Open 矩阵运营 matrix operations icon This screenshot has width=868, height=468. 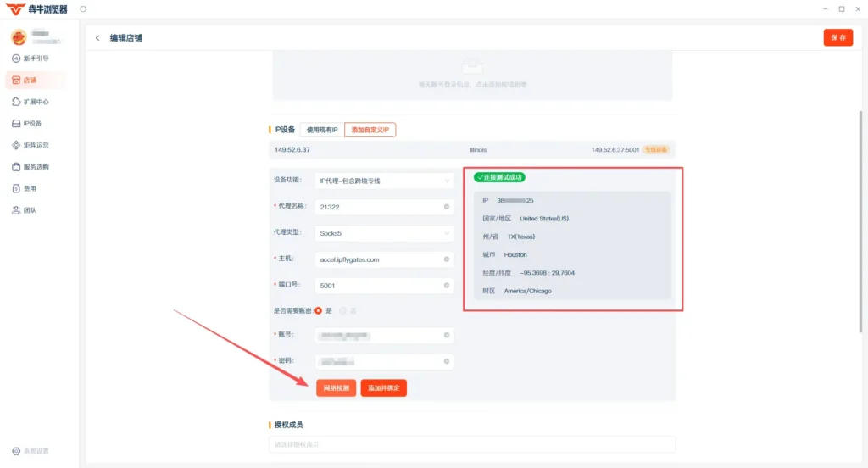click(x=16, y=145)
